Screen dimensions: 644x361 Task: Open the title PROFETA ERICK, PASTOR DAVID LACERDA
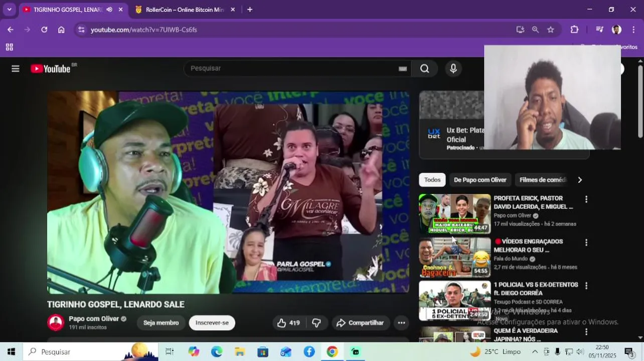(533, 203)
